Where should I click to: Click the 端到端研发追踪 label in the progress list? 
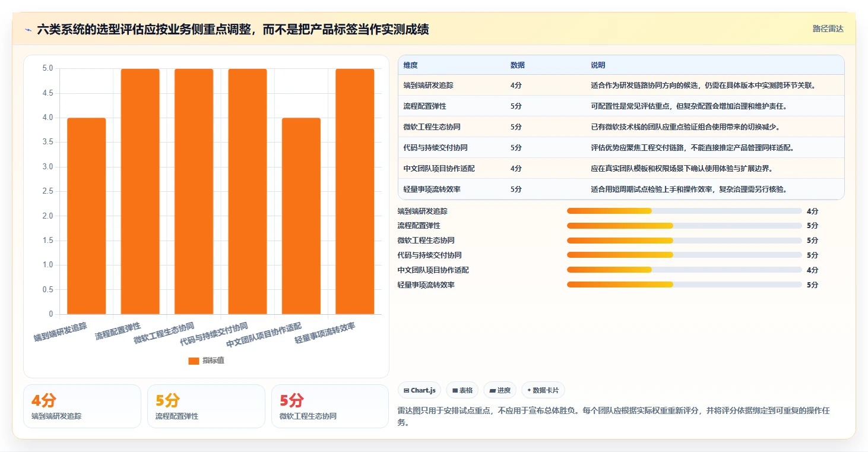(x=422, y=211)
